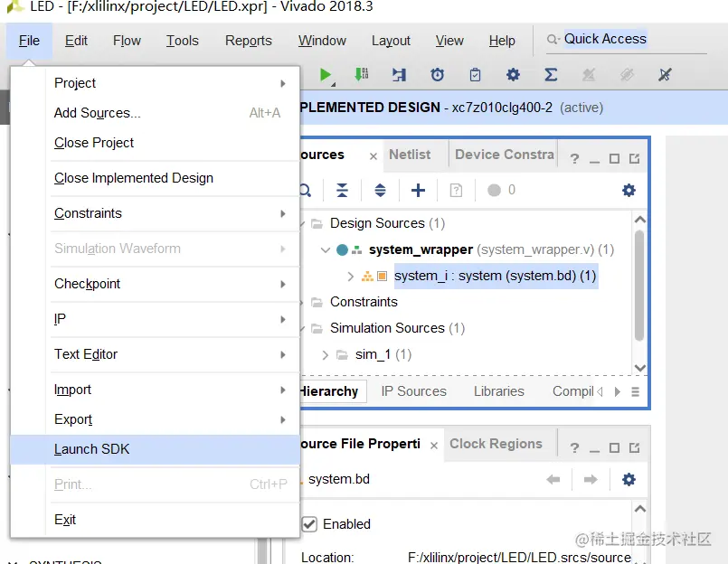Float the Source File Properties panel
This screenshot has width=728, height=564.
pyautogui.click(x=634, y=448)
